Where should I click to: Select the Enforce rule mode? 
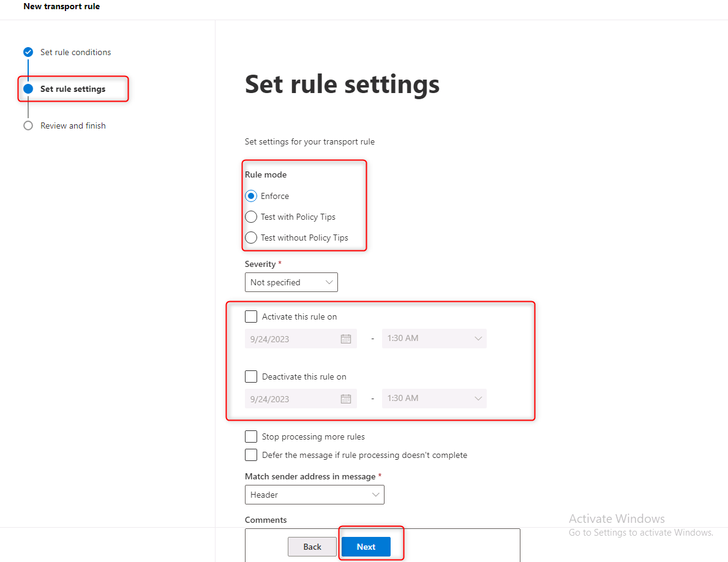click(x=251, y=196)
